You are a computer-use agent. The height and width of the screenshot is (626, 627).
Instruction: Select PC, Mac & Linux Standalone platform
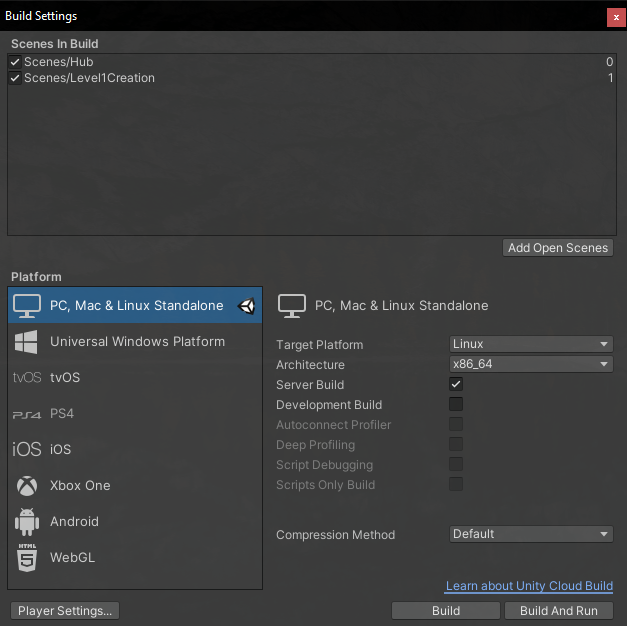(x=135, y=306)
